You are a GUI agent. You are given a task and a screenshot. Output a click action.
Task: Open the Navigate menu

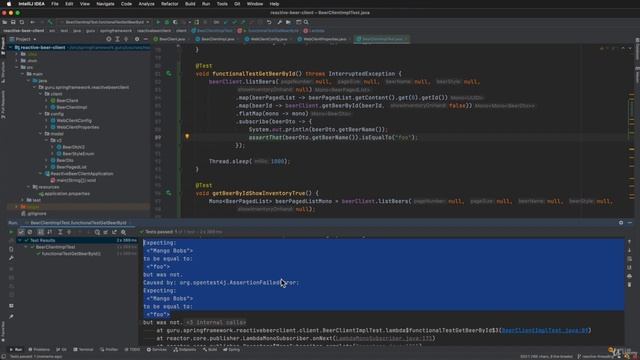[105, 4]
